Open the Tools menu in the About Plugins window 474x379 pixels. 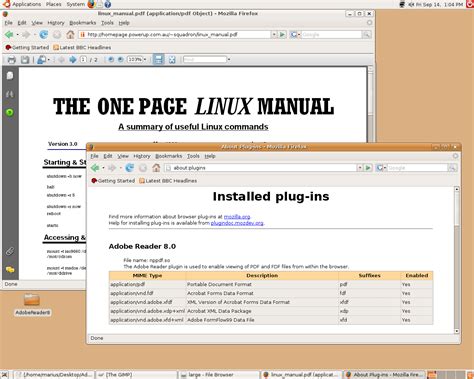193,156
